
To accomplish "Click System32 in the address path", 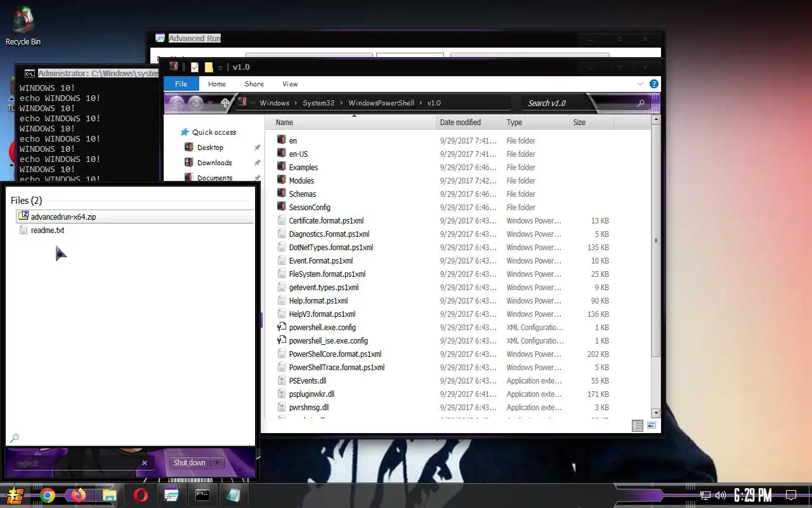I will [x=318, y=103].
